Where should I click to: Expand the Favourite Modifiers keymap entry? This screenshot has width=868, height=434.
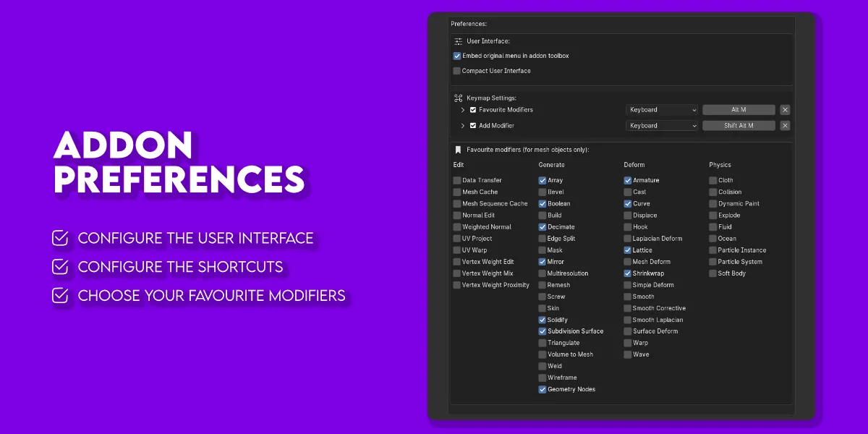[x=463, y=110]
